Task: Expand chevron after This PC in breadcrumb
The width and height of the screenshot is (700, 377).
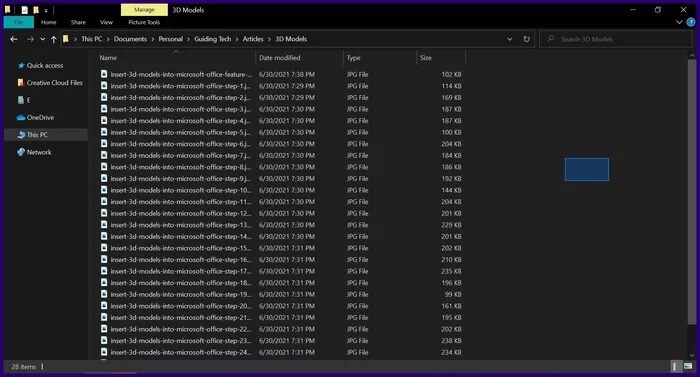Action: tap(108, 39)
